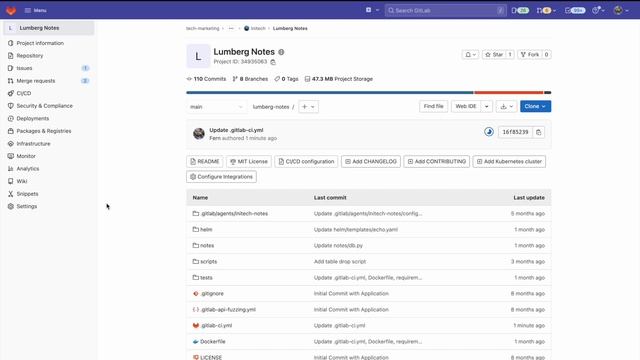Fork the project
640x360 pixels.
coord(529,54)
